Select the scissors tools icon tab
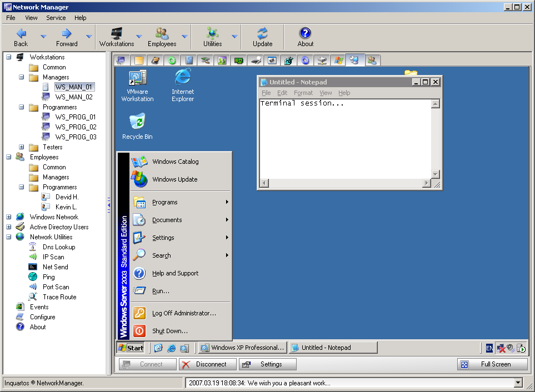 click(x=206, y=61)
